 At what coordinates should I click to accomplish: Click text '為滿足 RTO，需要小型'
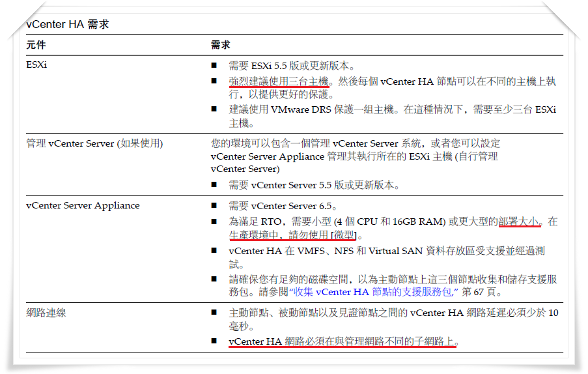tap(280, 222)
